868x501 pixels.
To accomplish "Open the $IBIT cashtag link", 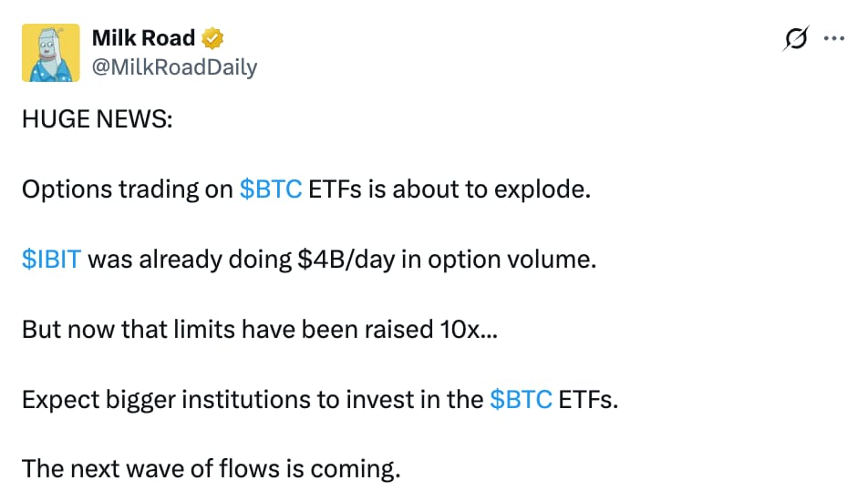I will [x=51, y=260].
